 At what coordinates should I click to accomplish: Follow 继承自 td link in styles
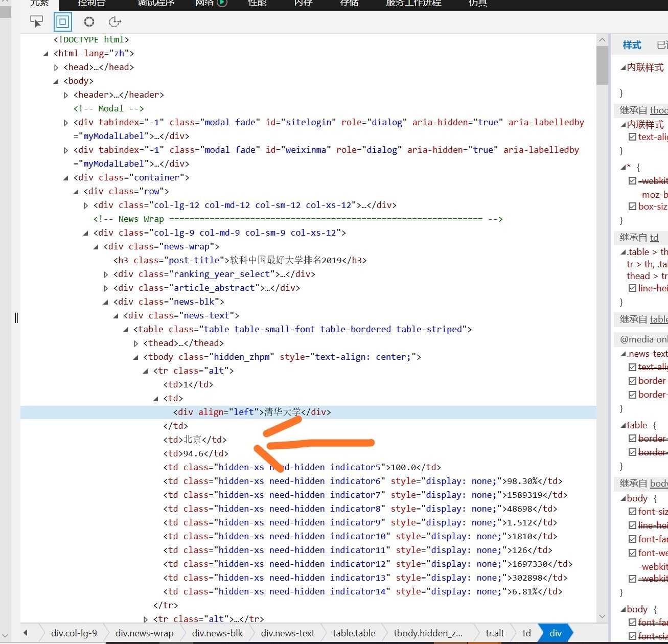[654, 238]
